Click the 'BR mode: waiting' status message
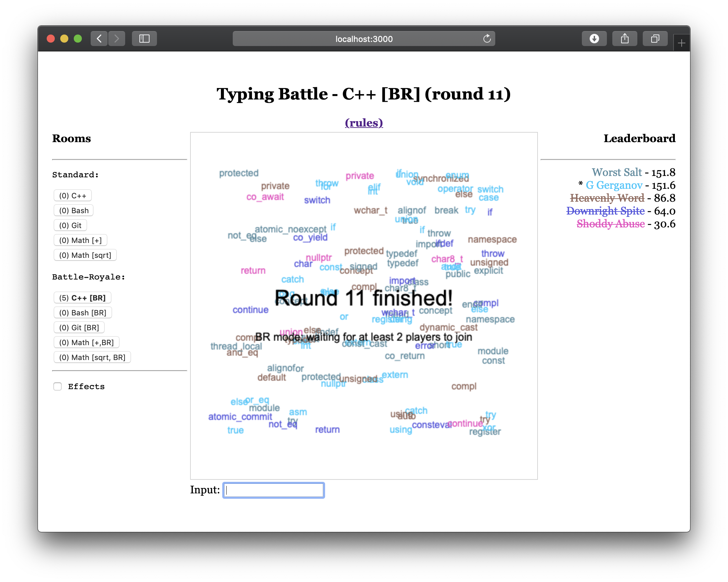This screenshot has height=582, width=728. point(364,337)
